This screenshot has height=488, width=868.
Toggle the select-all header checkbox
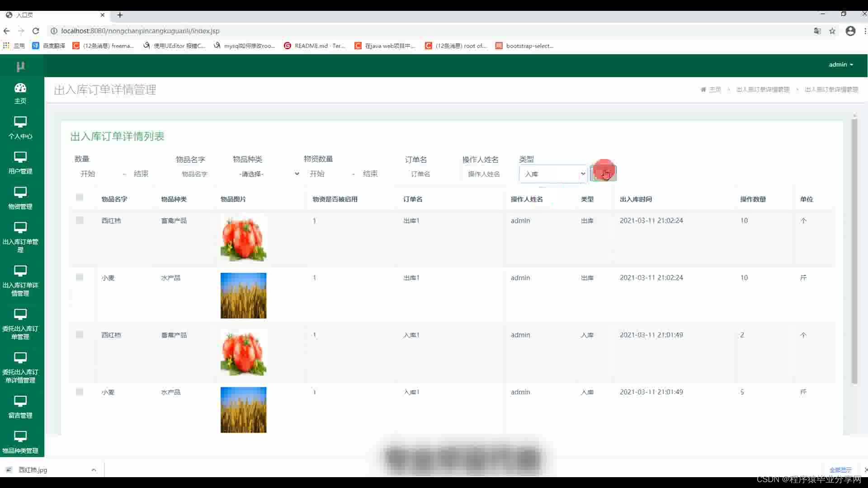80,197
